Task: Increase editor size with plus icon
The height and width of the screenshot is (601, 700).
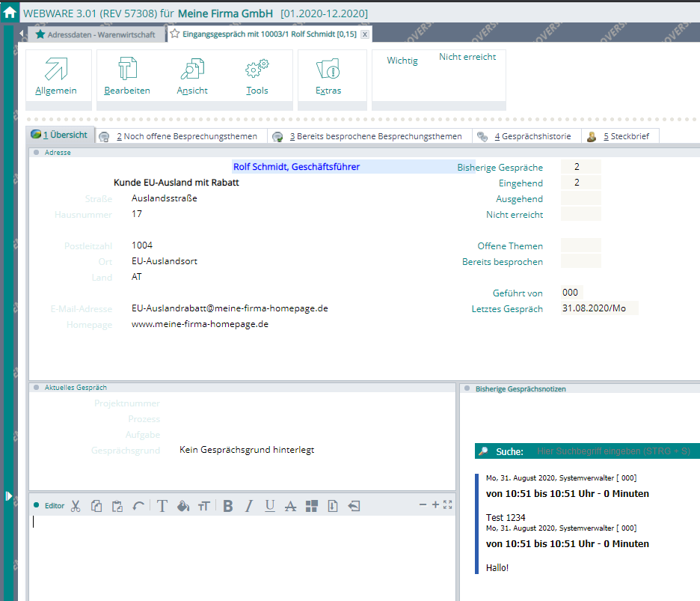Action: (435, 504)
